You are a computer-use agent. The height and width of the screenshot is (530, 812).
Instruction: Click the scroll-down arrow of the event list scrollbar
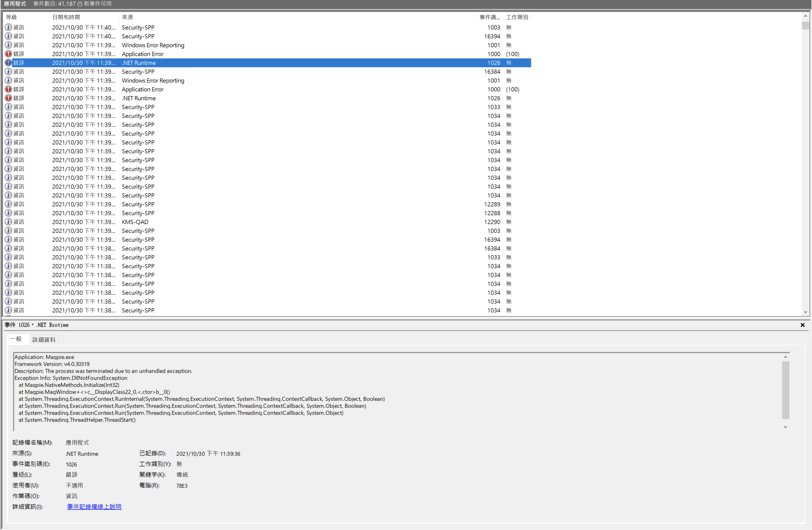pyautogui.click(x=806, y=312)
